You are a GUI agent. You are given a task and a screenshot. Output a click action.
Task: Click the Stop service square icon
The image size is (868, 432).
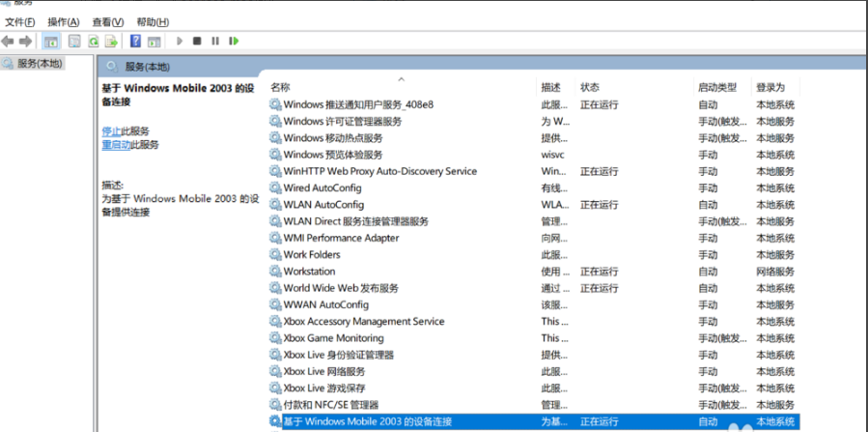[197, 42]
